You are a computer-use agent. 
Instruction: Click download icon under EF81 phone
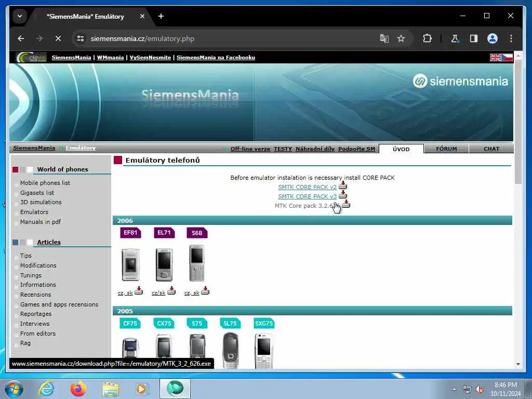point(139,291)
